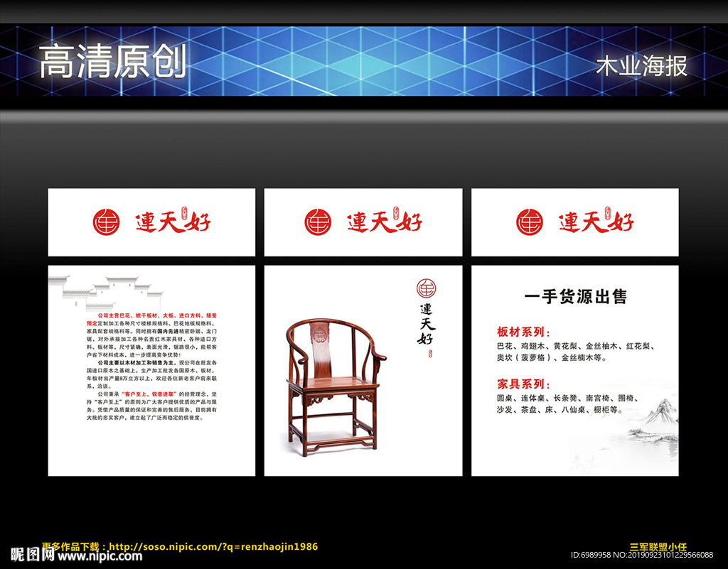Click the red line 公司主营巴花、烘干板材、大板
This screenshot has height=569, width=728.
[x=156, y=316]
